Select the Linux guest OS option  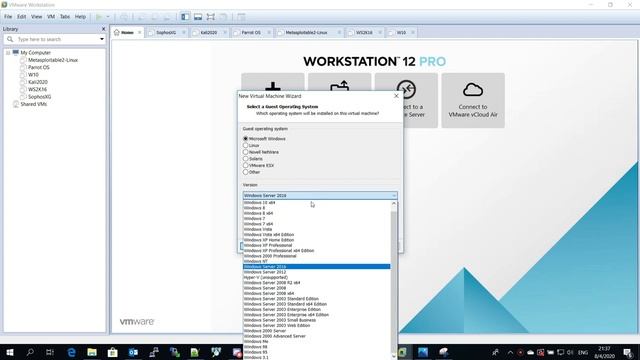pos(246,145)
